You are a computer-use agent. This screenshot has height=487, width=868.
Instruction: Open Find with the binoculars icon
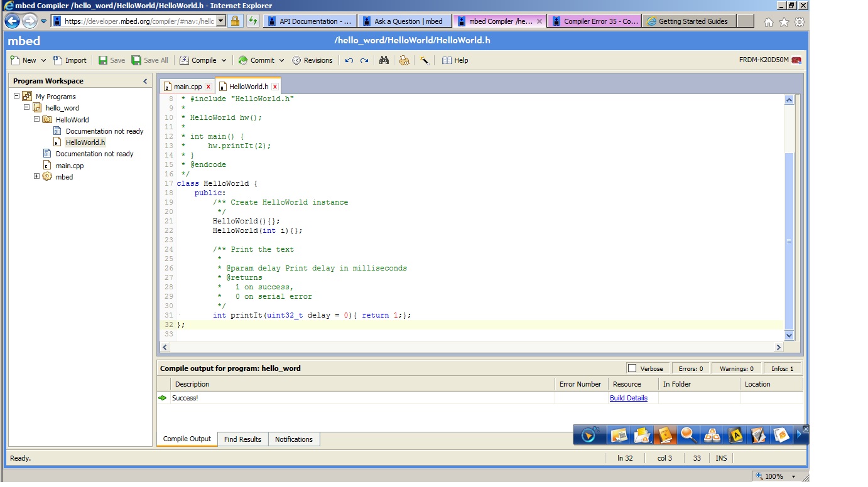pyautogui.click(x=384, y=60)
